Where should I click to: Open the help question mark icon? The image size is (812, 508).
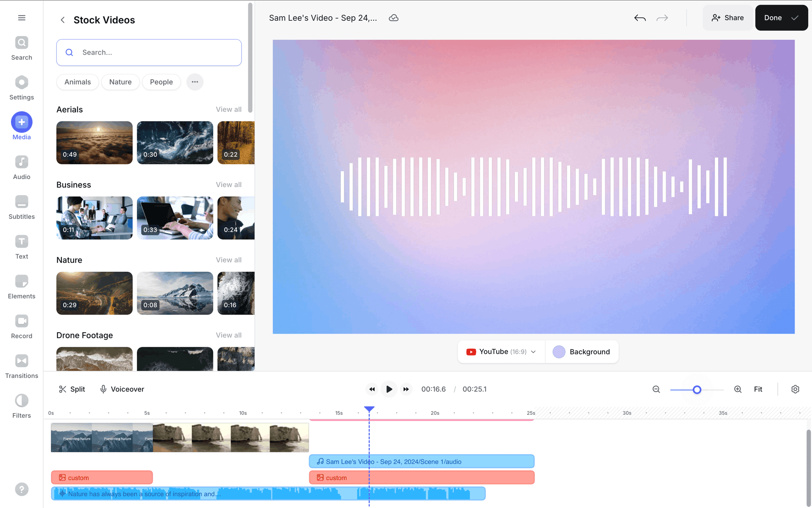pos(22,489)
